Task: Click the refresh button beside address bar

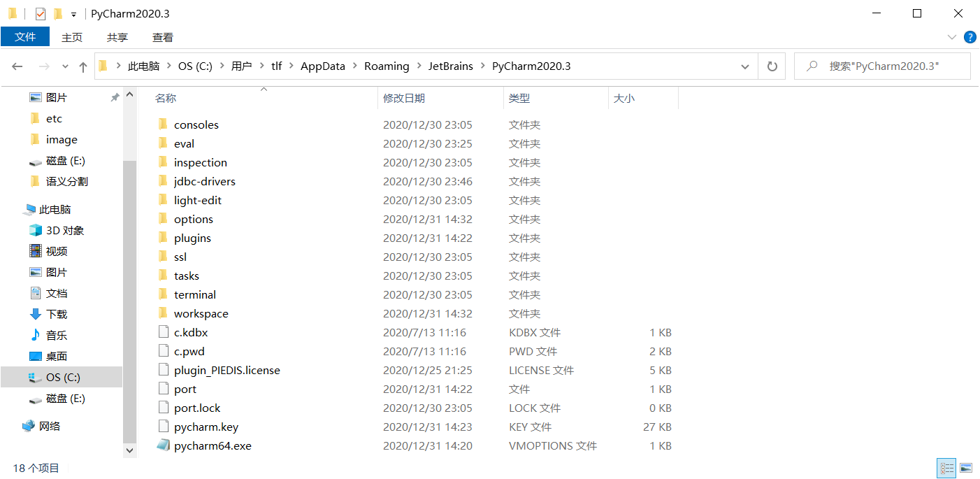Action: pyautogui.click(x=772, y=66)
